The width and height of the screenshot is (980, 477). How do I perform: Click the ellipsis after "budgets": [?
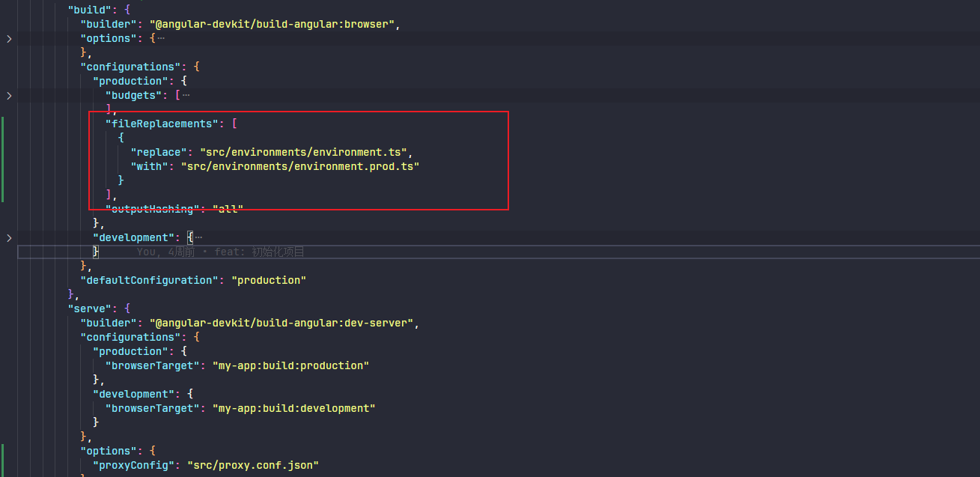point(186,95)
